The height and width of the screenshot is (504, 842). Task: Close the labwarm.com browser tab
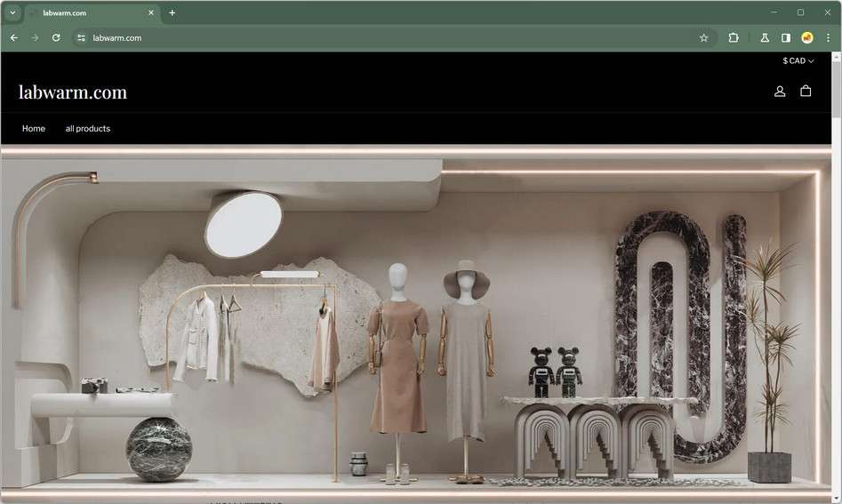click(151, 12)
